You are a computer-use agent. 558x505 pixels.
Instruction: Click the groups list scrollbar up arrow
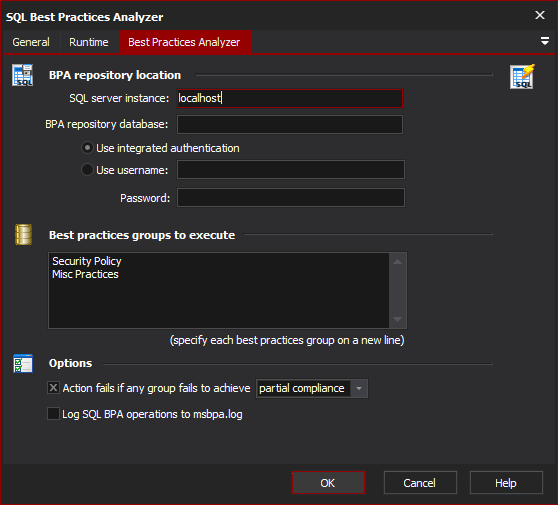(398, 262)
